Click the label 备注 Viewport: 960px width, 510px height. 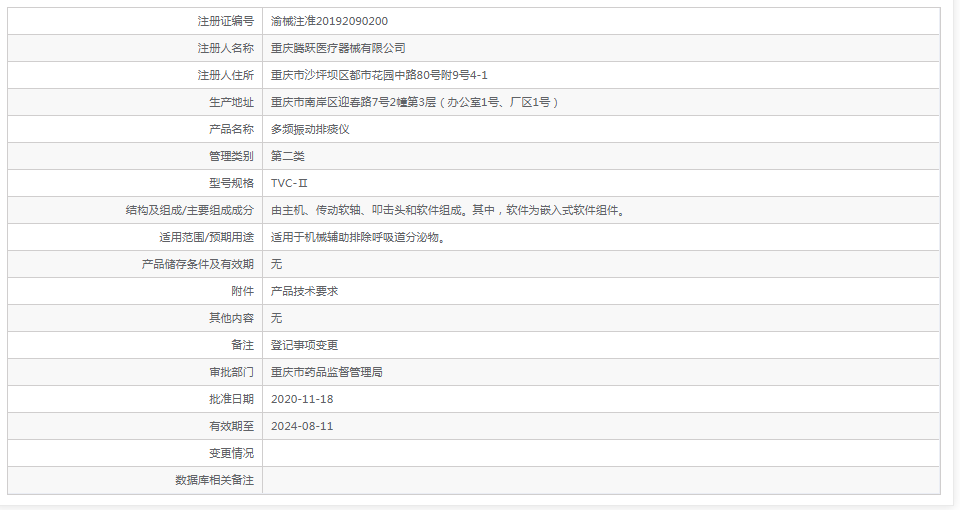tap(242, 345)
